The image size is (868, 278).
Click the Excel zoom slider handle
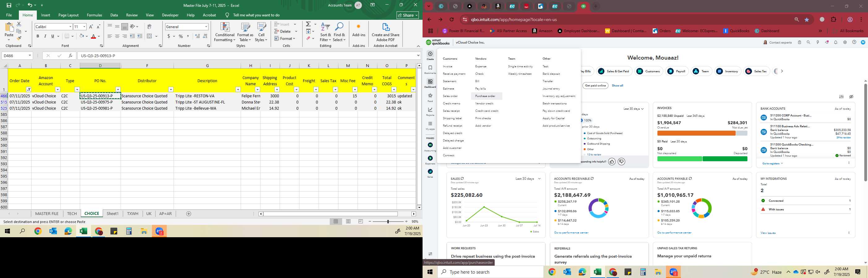pos(388,221)
